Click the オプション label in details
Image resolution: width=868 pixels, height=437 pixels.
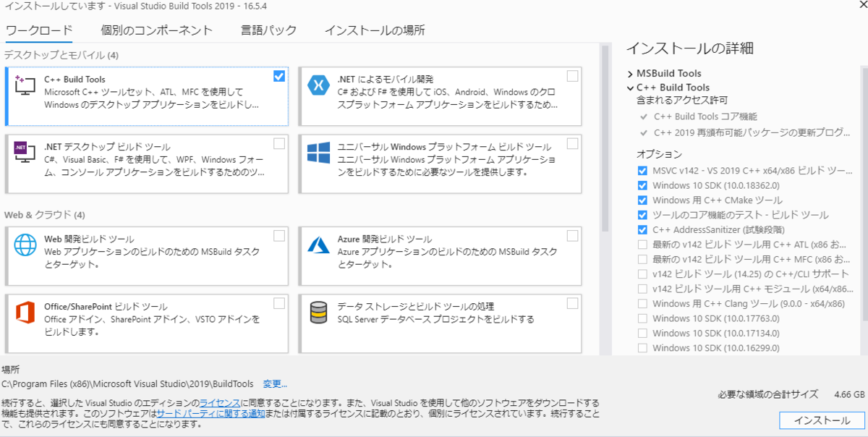point(659,154)
